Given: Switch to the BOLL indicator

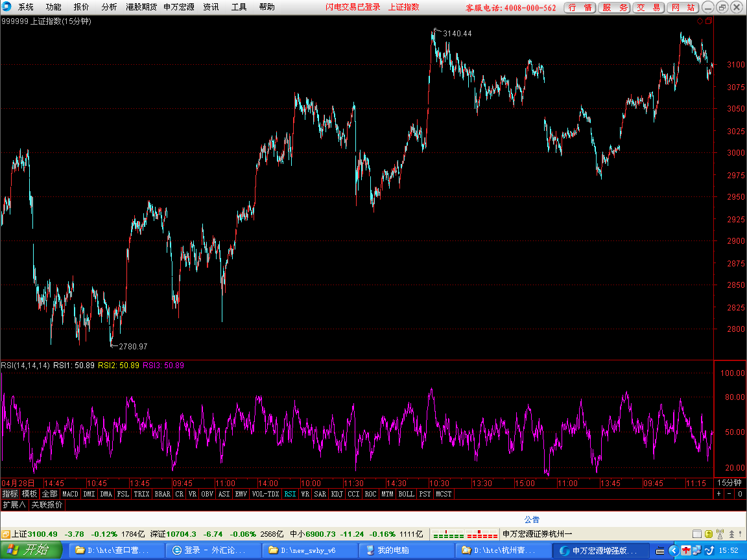Looking at the screenshot, I should coord(407,494).
